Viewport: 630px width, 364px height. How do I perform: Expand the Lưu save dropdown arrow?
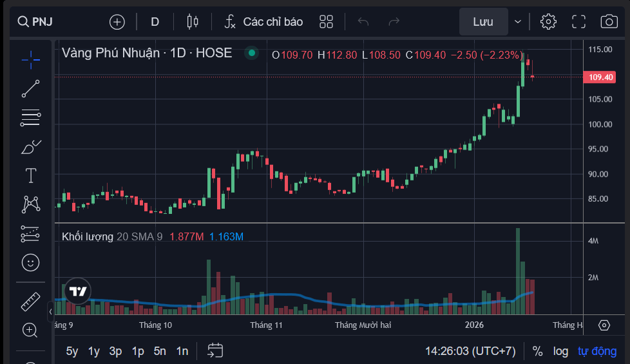coord(518,22)
